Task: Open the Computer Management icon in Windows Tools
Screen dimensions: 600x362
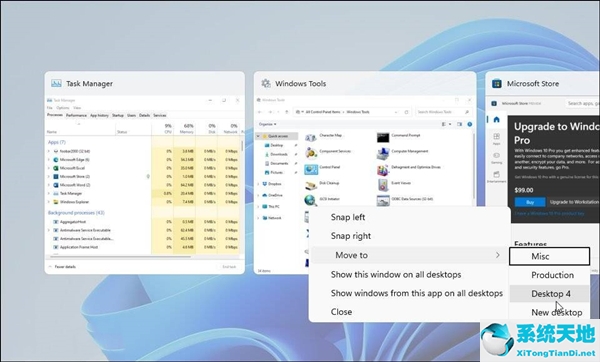Action: click(383, 153)
